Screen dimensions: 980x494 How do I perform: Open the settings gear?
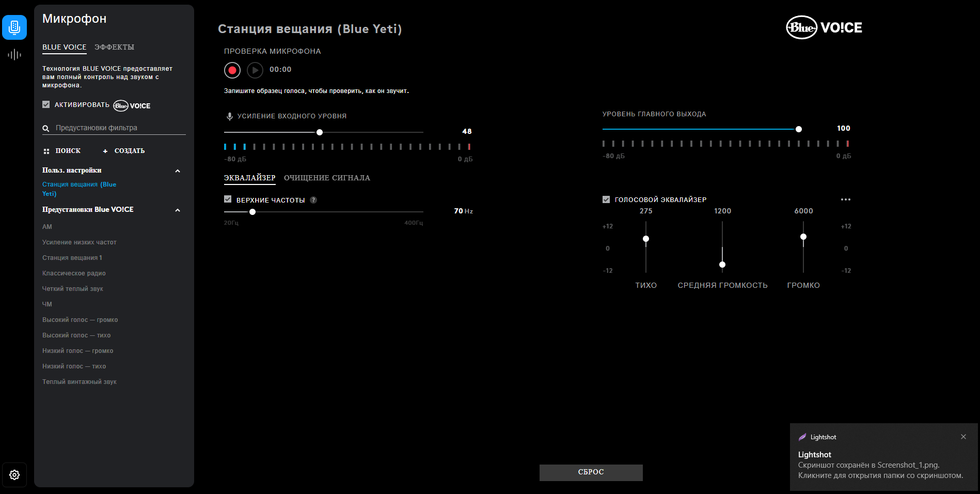(14, 475)
